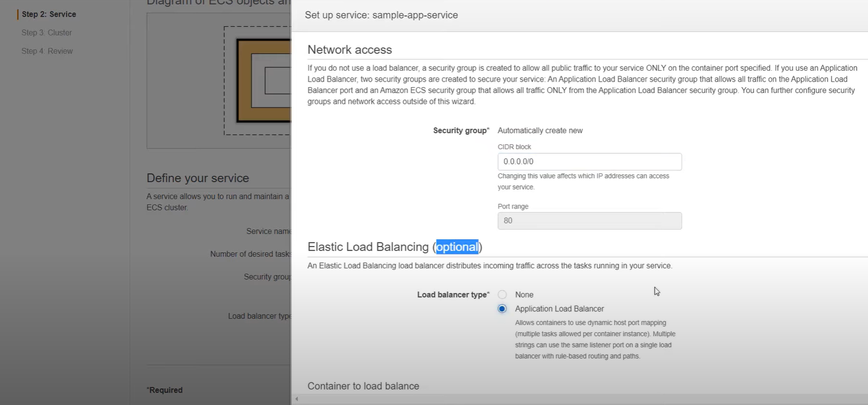Select the None load balancer option

coord(502,295)
